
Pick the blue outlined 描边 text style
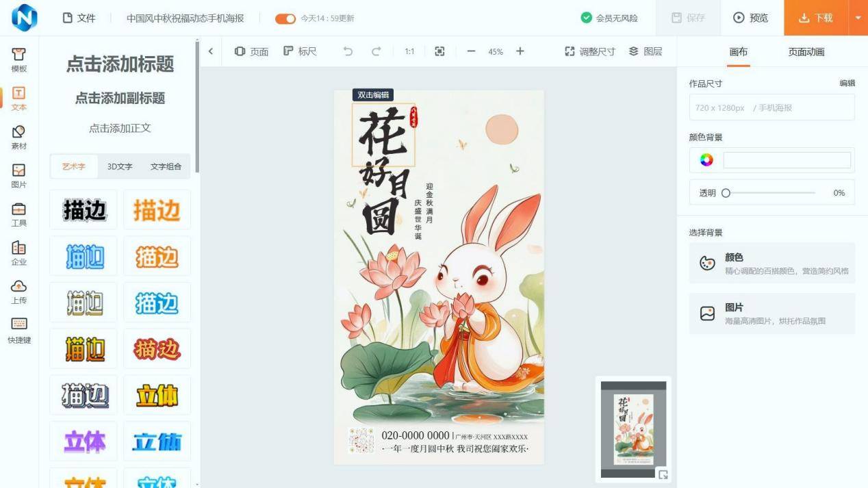[x=84, y=256]
